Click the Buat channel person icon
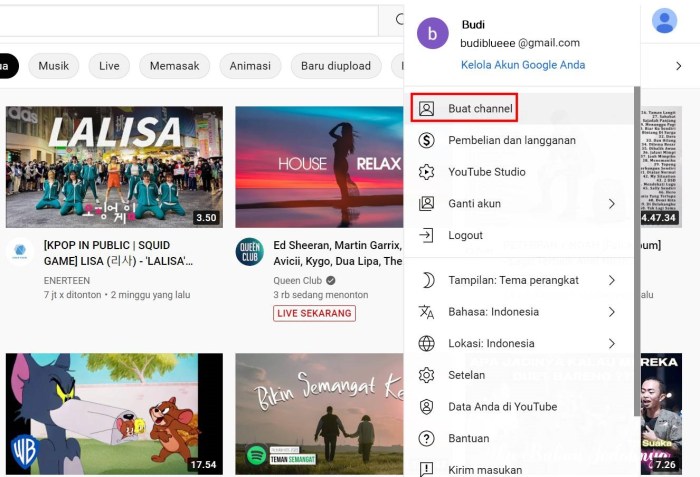The width and height of the screenshot is (700, 477). pyautogui.click(x=426, y=109)
